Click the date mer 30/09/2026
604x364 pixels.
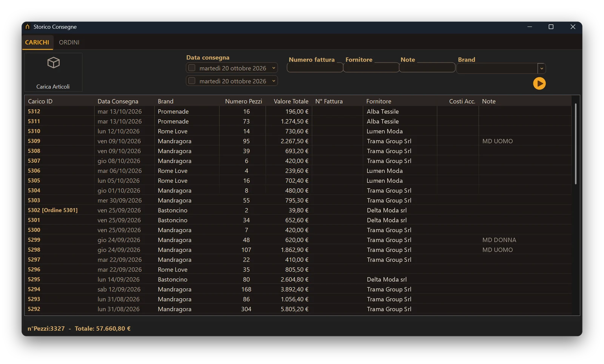120,200
